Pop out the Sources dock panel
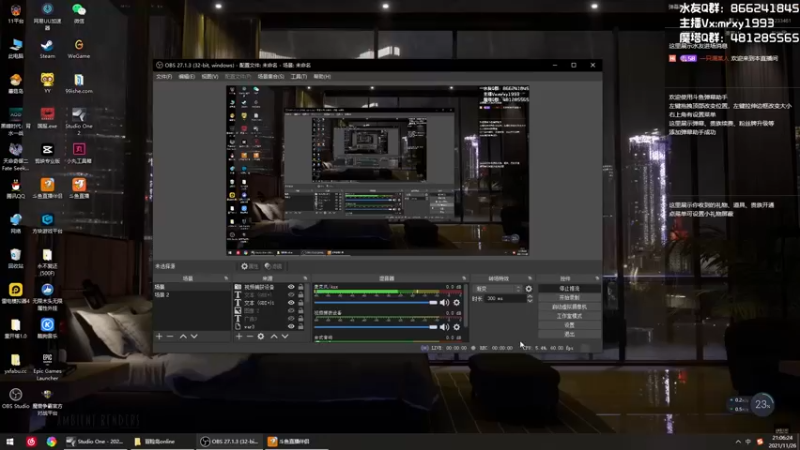Image resolution: width=800 pixels, height=450 pixels. (x=305, y=279)
